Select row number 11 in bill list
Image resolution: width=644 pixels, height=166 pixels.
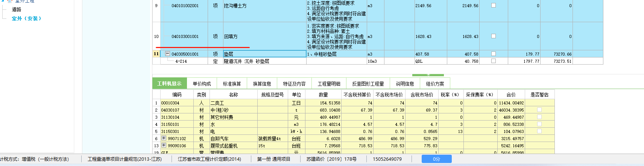tap(156, 54)
